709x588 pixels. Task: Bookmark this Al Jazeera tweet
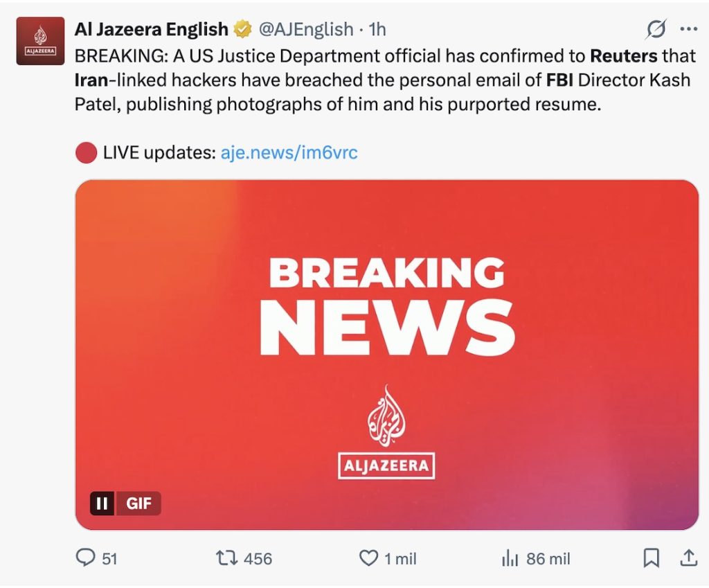pos(651,558)
